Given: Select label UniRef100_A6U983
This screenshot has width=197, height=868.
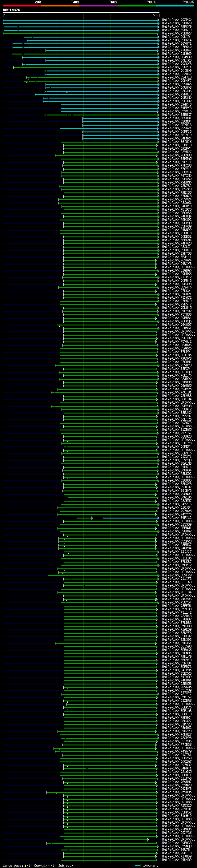Looking at the screenshot, I should click(x=176, y=155).
